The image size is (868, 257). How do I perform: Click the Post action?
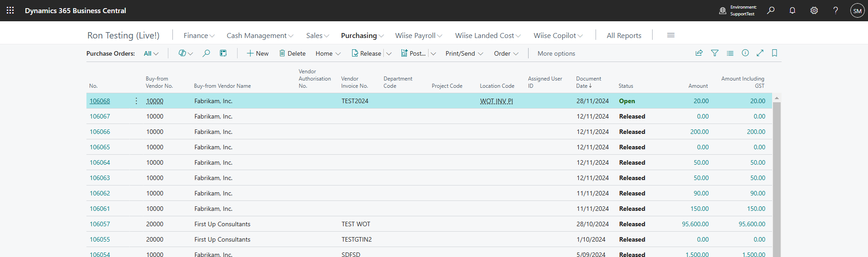413,53
